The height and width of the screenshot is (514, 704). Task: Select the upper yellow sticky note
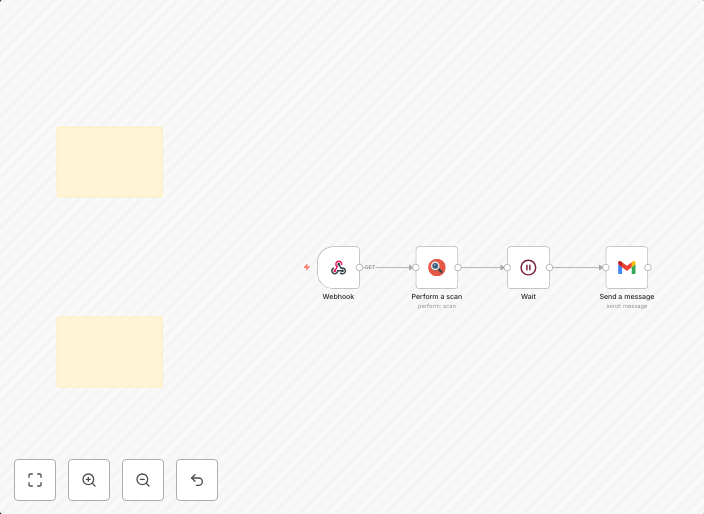coord(110,162)
